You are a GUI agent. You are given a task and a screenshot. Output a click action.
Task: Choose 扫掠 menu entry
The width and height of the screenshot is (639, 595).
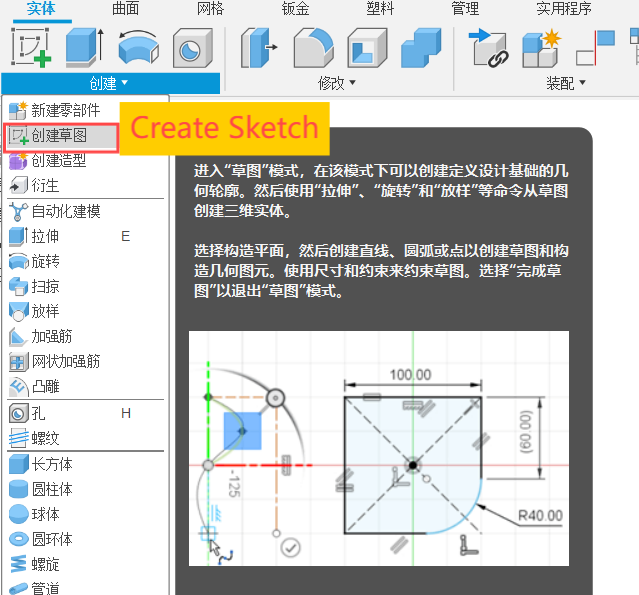86,286
